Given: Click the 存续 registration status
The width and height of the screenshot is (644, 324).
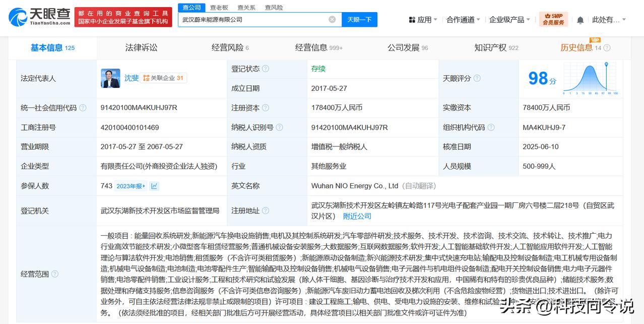Looking at the screenshot, I should tap(318, 69).
